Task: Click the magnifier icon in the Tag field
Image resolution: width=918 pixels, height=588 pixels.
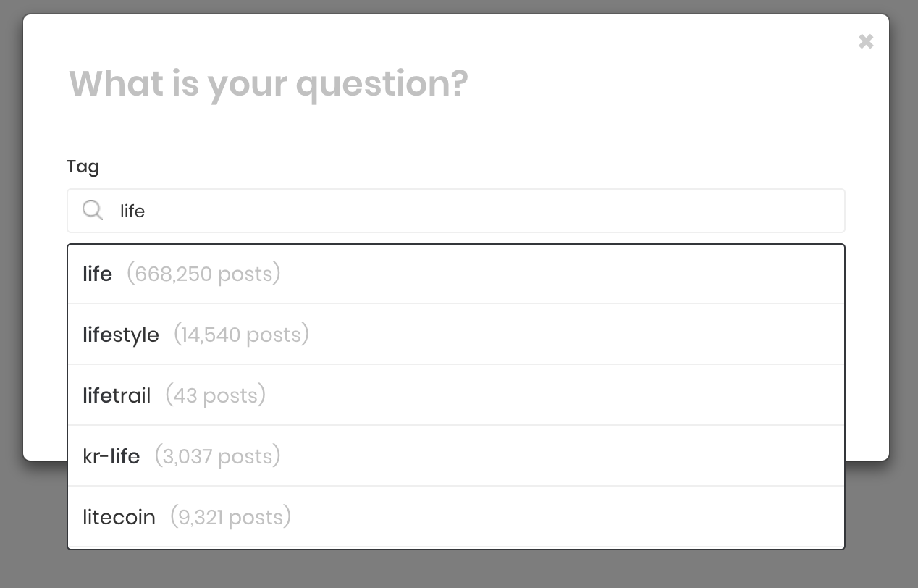Action: (x=93, y=211)
